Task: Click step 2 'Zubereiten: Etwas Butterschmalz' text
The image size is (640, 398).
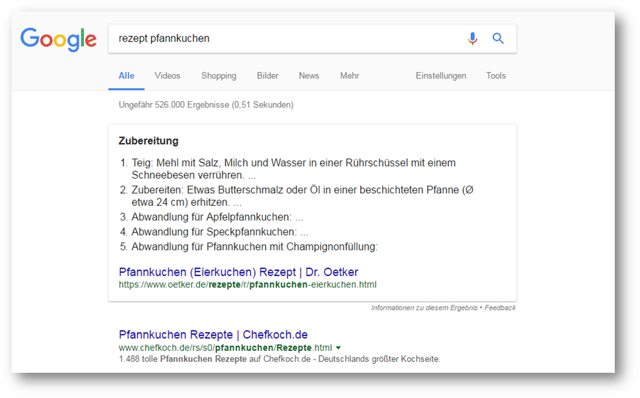Action: click(x=302, y=196)
